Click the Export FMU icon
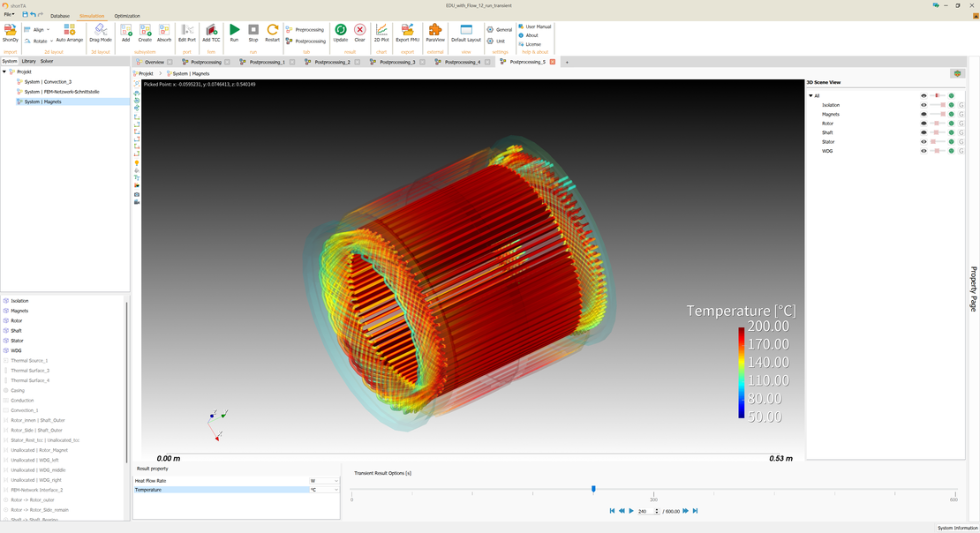 (x=407, y=31)
